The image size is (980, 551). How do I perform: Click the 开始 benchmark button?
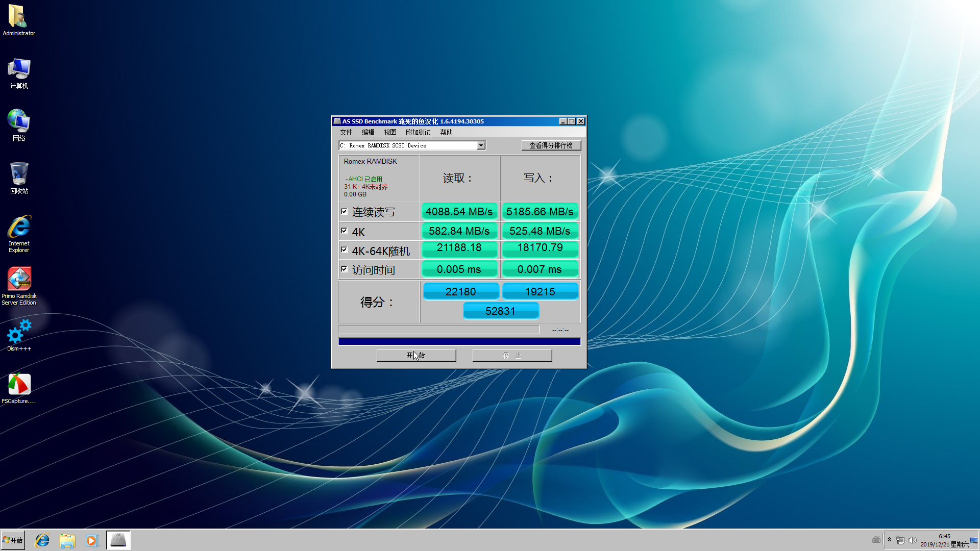pos(416,355)
